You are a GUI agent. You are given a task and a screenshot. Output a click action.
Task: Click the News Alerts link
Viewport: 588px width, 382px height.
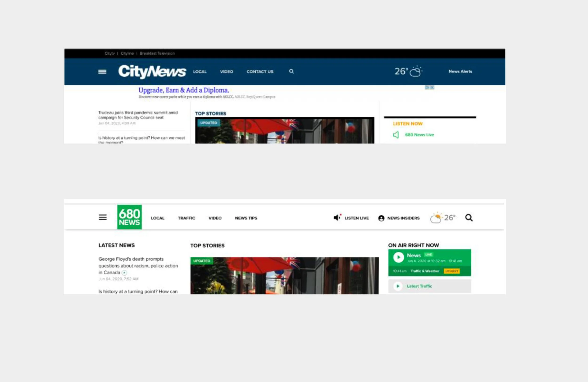click(460, 72)
